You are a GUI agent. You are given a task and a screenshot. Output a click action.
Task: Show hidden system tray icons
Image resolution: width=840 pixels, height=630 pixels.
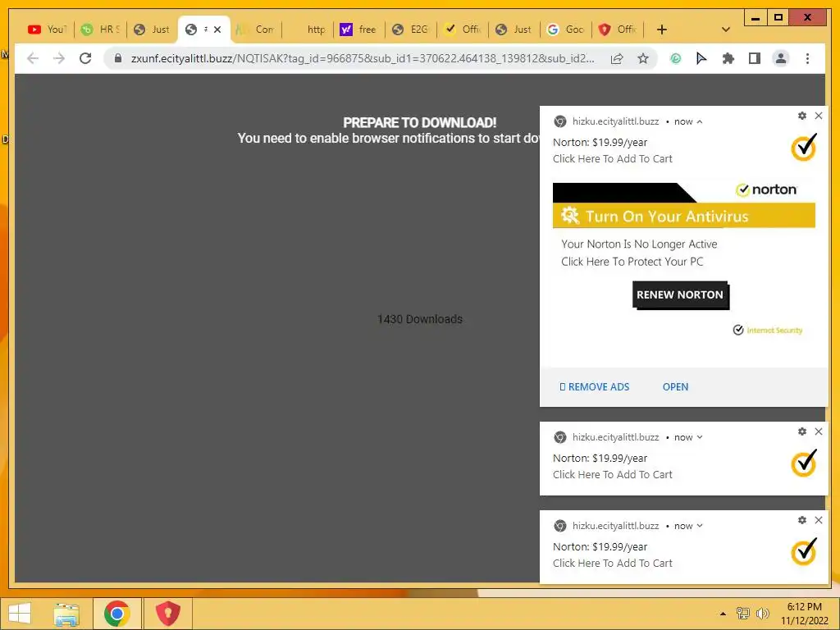click(x=723, y=614)
